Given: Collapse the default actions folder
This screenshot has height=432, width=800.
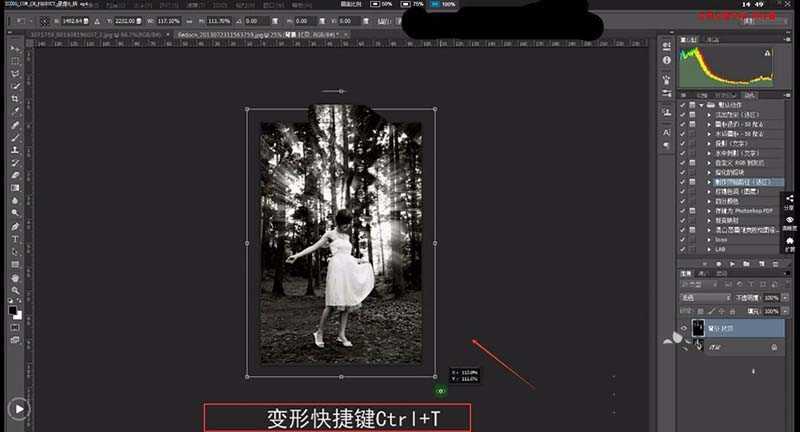Looking at the screenshot, I should [704, 105].
